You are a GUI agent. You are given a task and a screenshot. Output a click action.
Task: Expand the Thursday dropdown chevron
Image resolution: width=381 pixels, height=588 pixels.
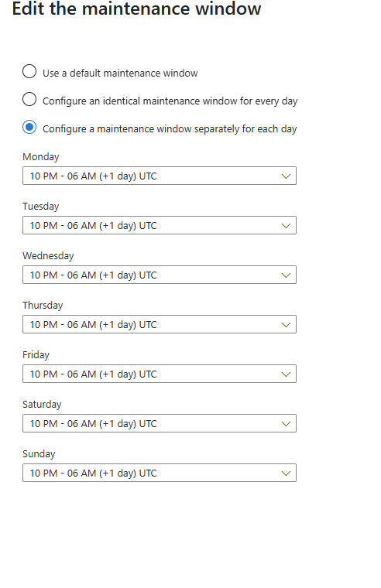[x=286, y=325]
